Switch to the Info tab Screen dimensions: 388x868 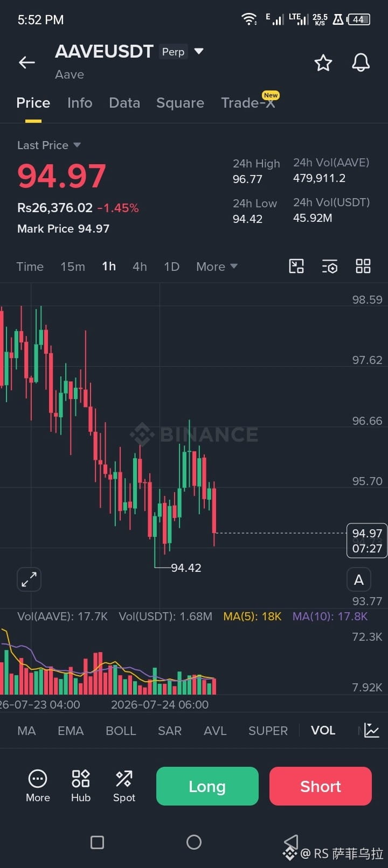(80, 103)
